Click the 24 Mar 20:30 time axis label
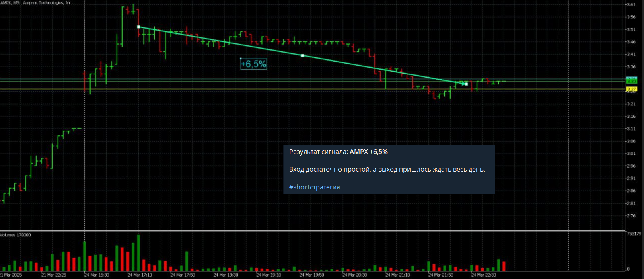The image size is (644, 279). click(355, 275)
